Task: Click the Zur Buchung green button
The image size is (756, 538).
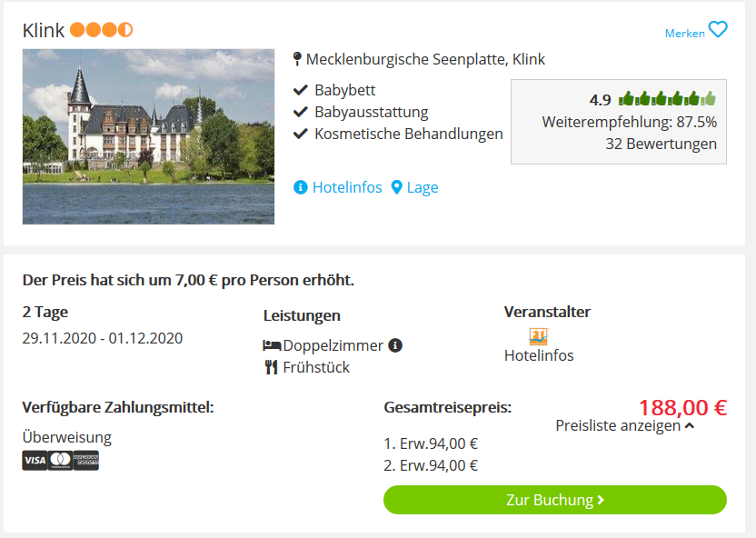Action: 555,500
